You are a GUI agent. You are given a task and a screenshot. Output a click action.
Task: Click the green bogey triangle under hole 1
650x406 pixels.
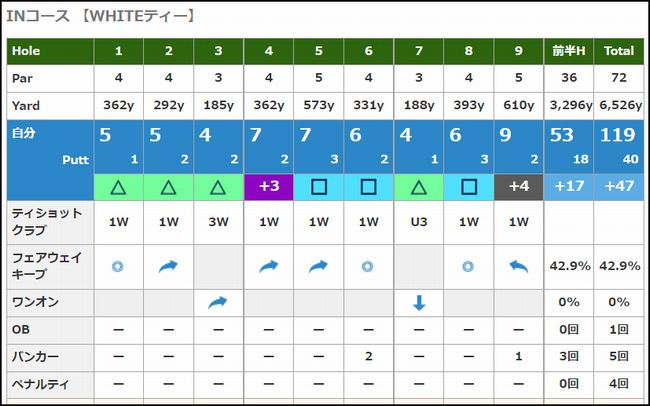tap(119, 186)
